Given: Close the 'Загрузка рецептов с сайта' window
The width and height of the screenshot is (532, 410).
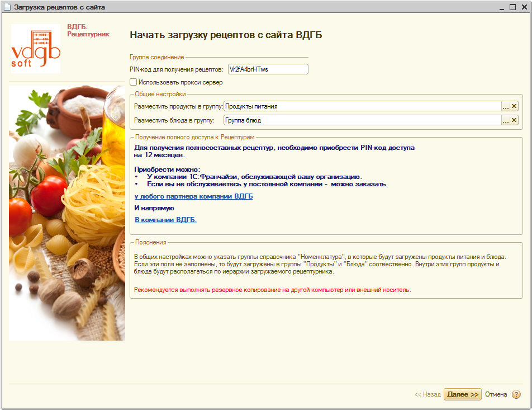Looking at the screenshot, I should coord(524,7).
